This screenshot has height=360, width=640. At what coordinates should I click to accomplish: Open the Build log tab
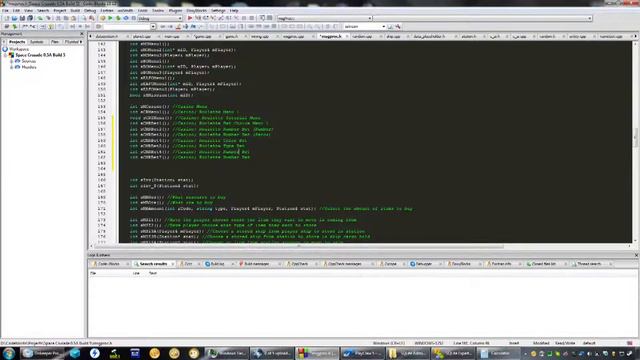click(x=217, y=264)
